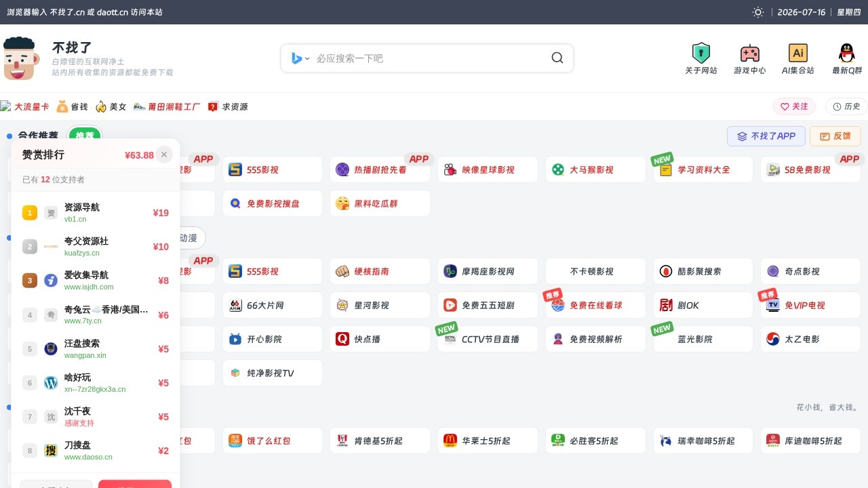Click 必胜客5折起 icon

(557, 441)
